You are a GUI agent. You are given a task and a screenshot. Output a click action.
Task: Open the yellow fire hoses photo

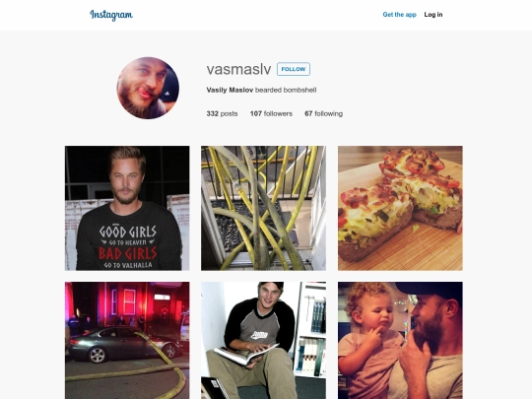(264, 208)
